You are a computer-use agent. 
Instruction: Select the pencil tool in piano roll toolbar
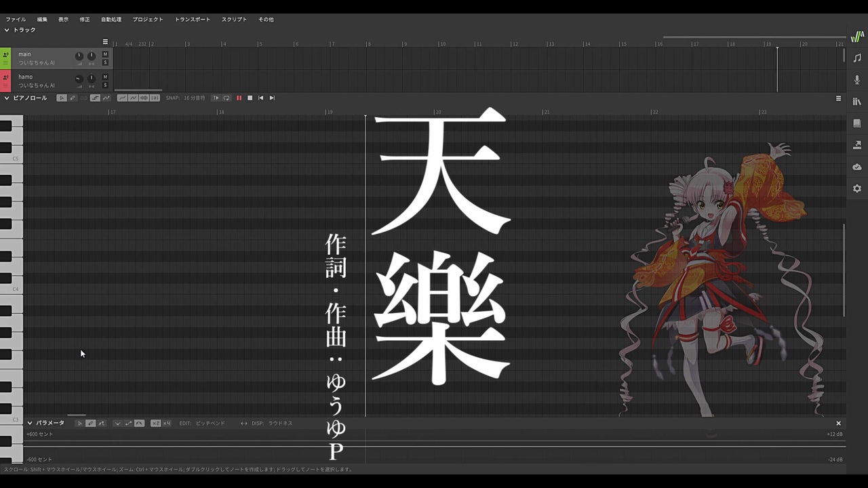tap(73, 98)
